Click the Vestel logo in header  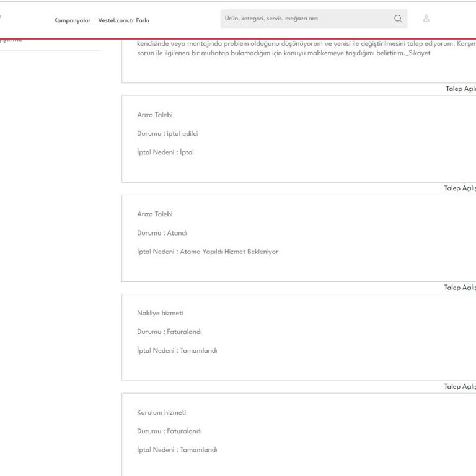click(x=1, y=17)
